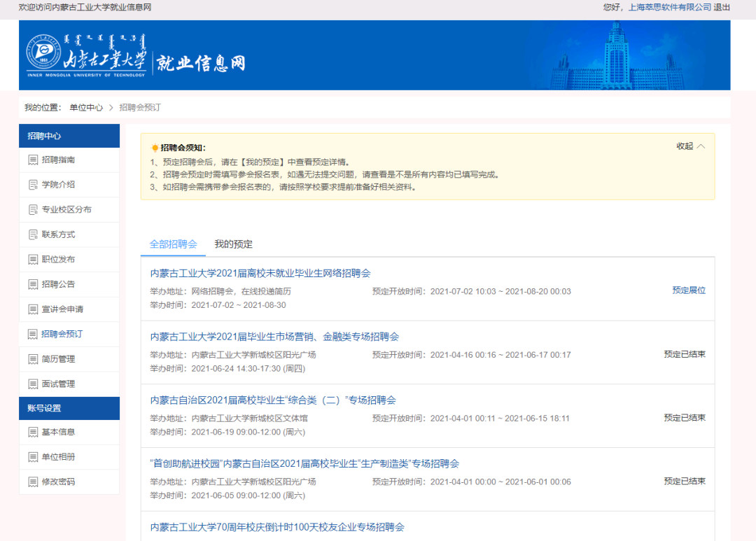Switch to the 我的预定 tab
Screen dimensions: 756x541
pos(233,244)
